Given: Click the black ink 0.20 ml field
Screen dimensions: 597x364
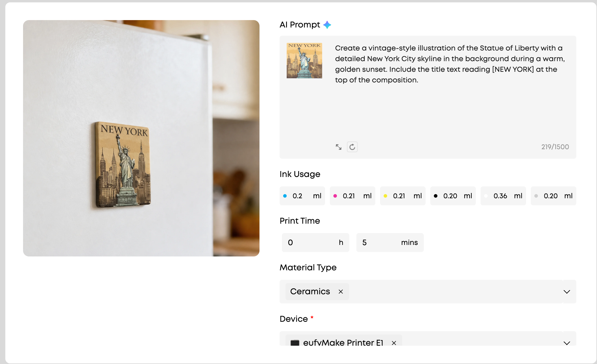Looking at the screenshot, I should 453,196.
